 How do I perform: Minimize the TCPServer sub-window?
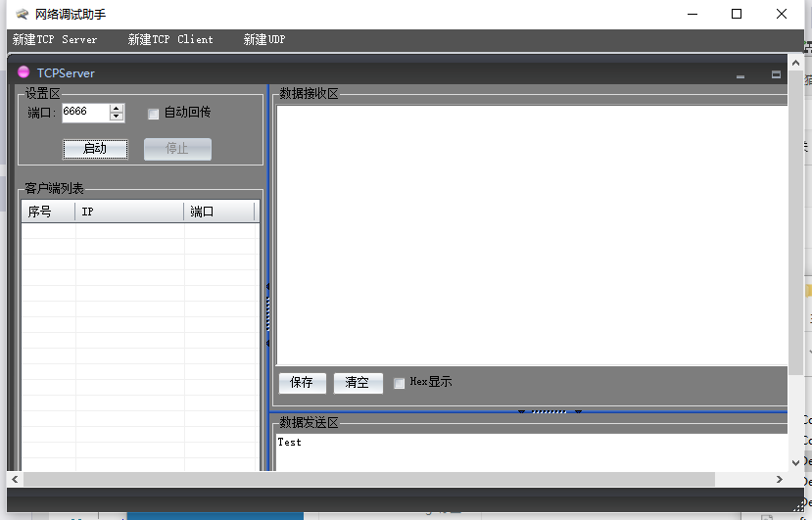[x=740, y=74]
